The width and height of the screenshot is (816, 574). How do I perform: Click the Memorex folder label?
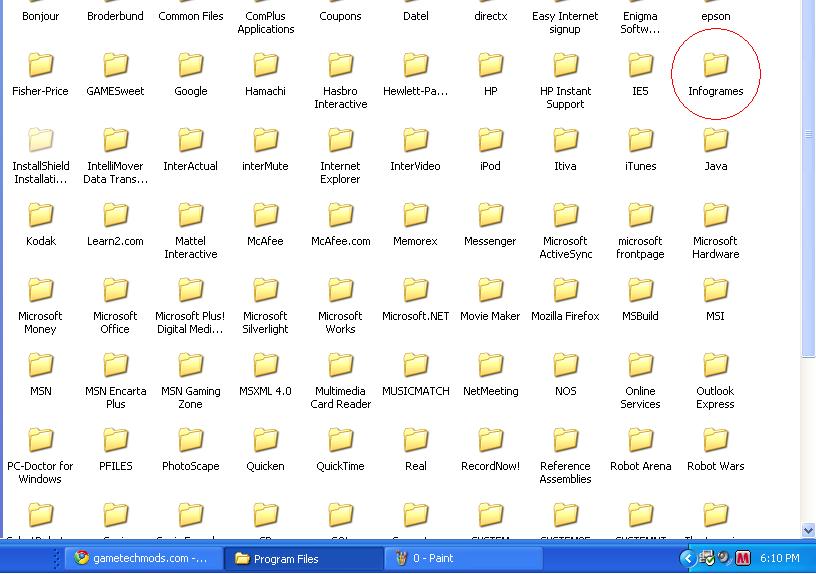coord(415,241)
